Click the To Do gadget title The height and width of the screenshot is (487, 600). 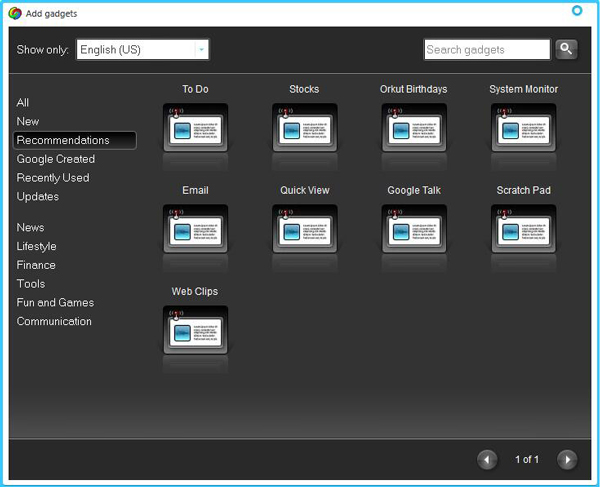click(x=196, y=89)
